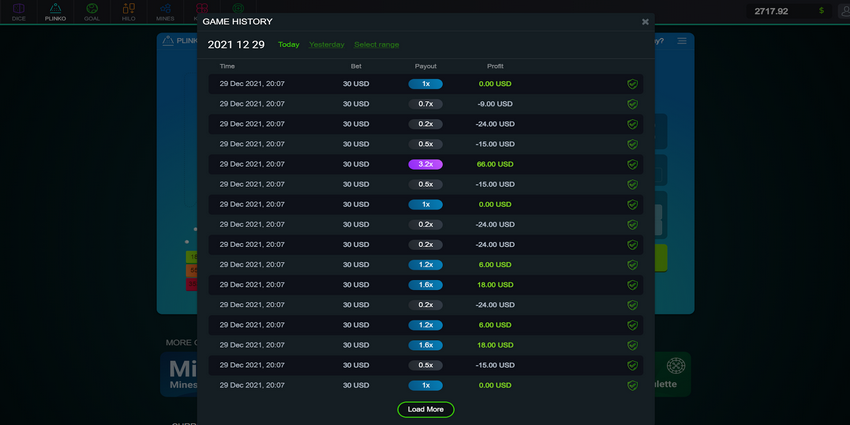
Task: Click the shield icon in the 3.2x row
Action: tap(632, 164)
